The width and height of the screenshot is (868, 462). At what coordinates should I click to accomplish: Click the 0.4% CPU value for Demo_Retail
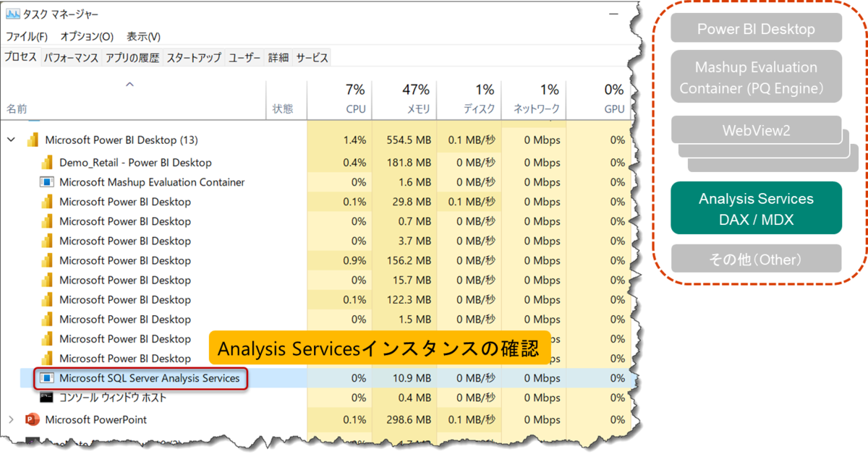click(354, 163)
